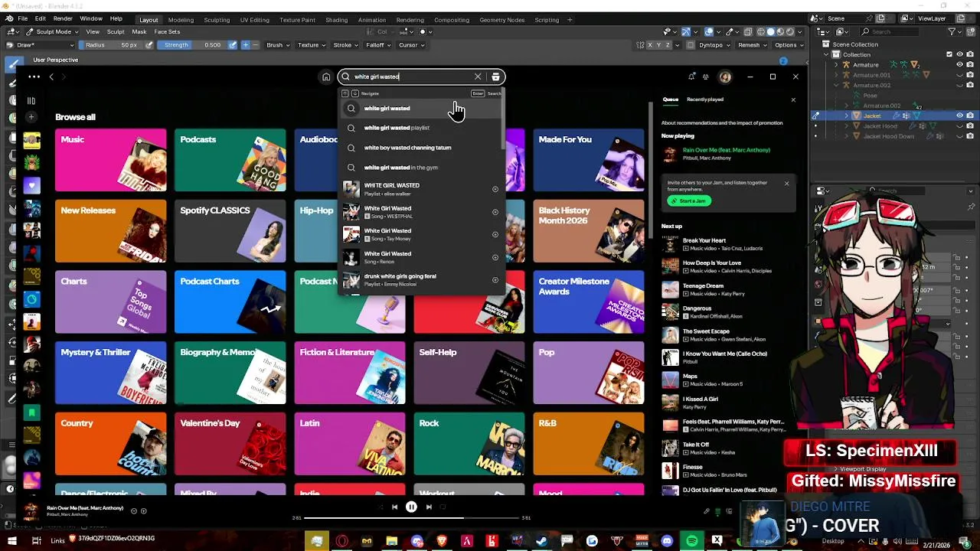The height and width of the screenshot is (551, 980).
Task: Click the Your Library icon in Spotify sidebar
Action: (x=31, y=100)
